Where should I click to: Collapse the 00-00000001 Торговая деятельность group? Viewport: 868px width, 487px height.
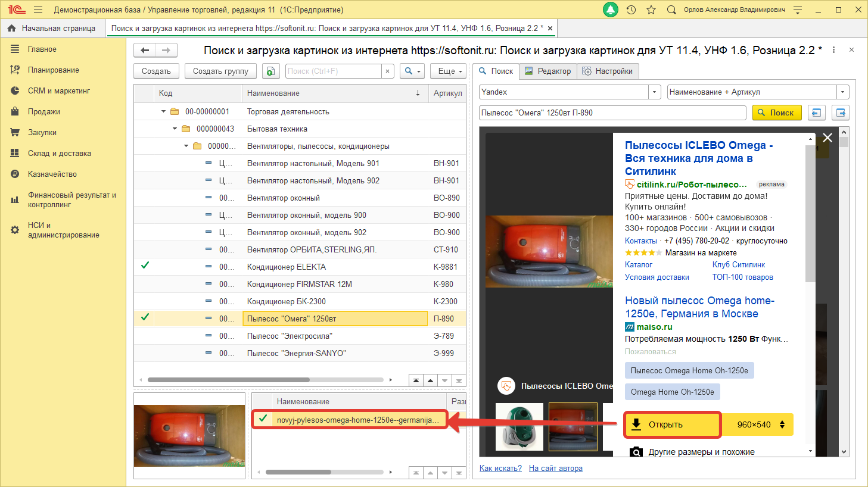(164, 111)
